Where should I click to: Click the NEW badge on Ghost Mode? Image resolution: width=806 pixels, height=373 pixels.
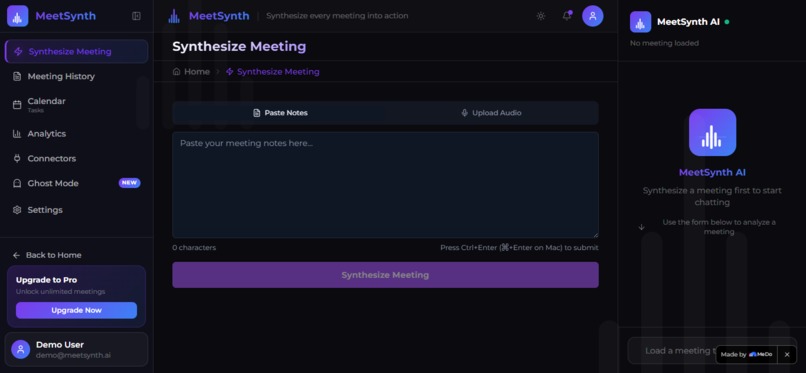[130, 183]
